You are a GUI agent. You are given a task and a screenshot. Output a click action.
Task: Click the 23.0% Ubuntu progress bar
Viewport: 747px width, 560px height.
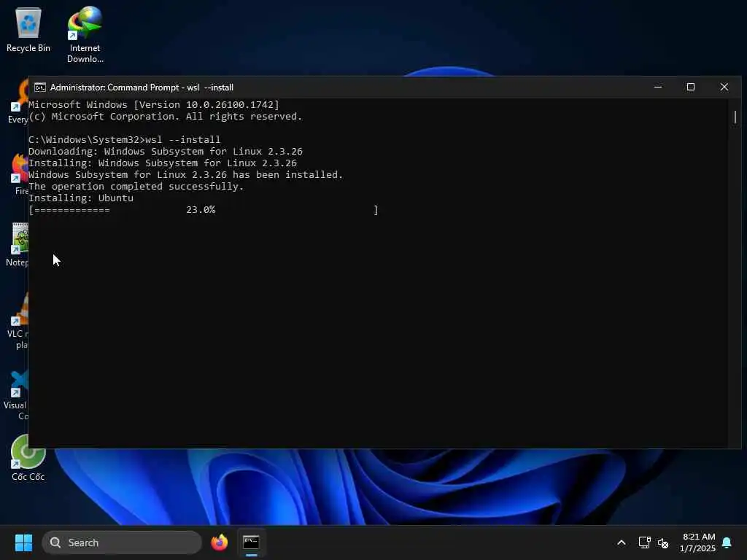click(204, 210)
